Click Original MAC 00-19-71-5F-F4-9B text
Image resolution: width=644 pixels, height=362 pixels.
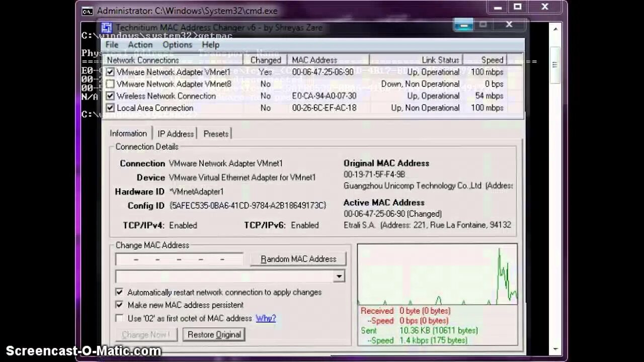tap(374, 174)
